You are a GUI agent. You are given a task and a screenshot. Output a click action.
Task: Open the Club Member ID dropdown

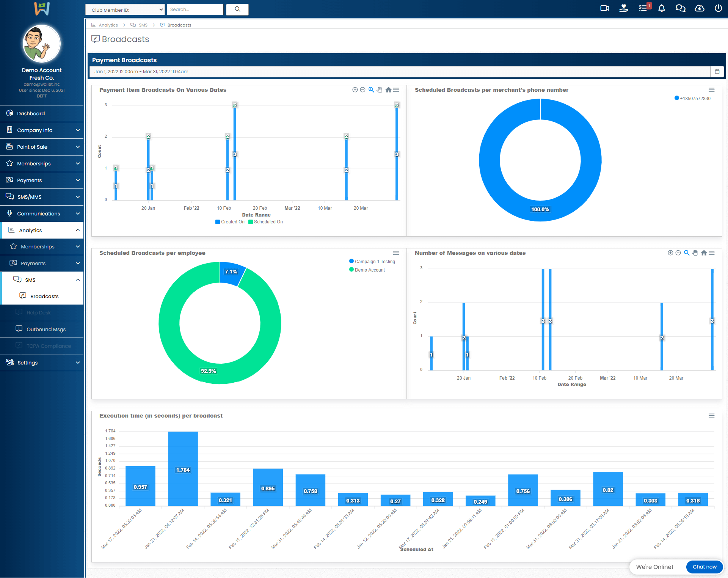point(125,10)
